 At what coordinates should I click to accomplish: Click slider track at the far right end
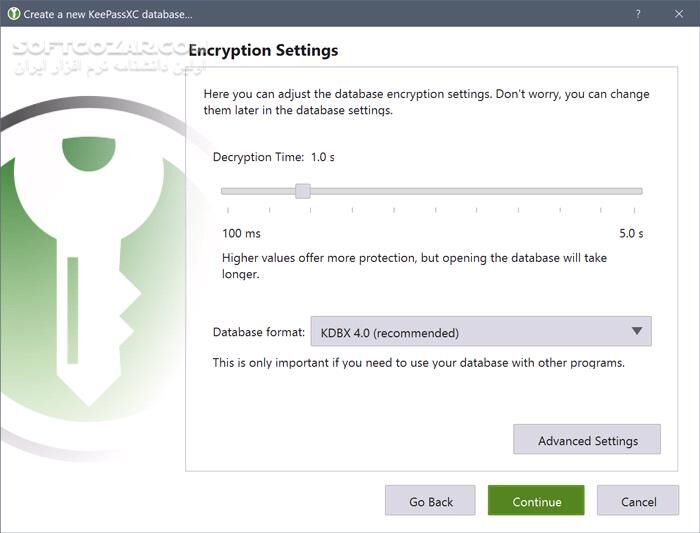click(x=638, y=191)
